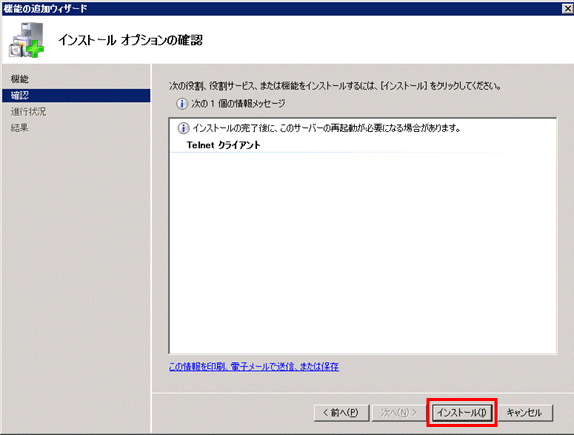Select the 機能 step in the sidebar
574x435 pixels.
20,79
